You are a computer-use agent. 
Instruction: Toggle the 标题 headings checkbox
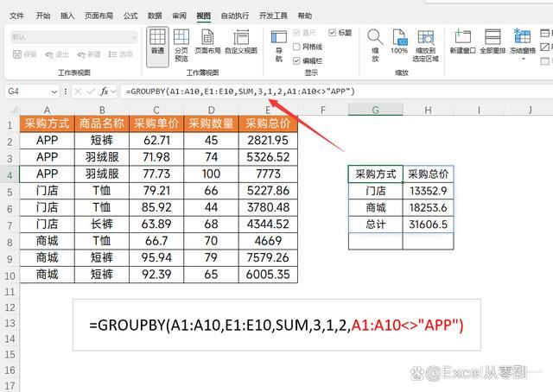click(332, 33)
